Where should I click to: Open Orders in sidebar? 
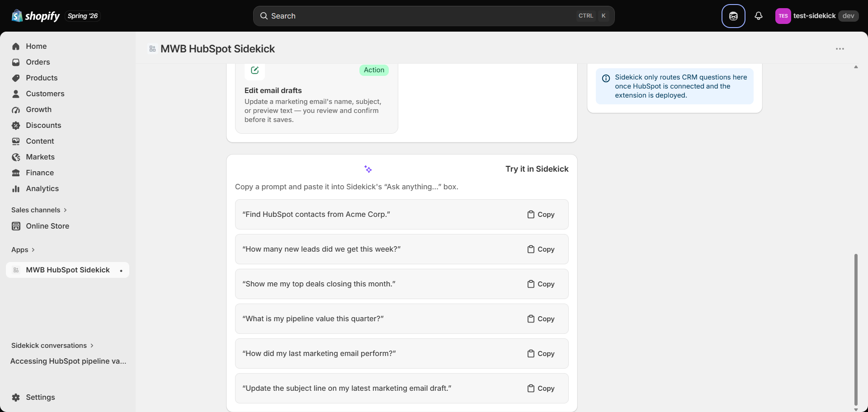pyautogui.click(x=67, y=62)
